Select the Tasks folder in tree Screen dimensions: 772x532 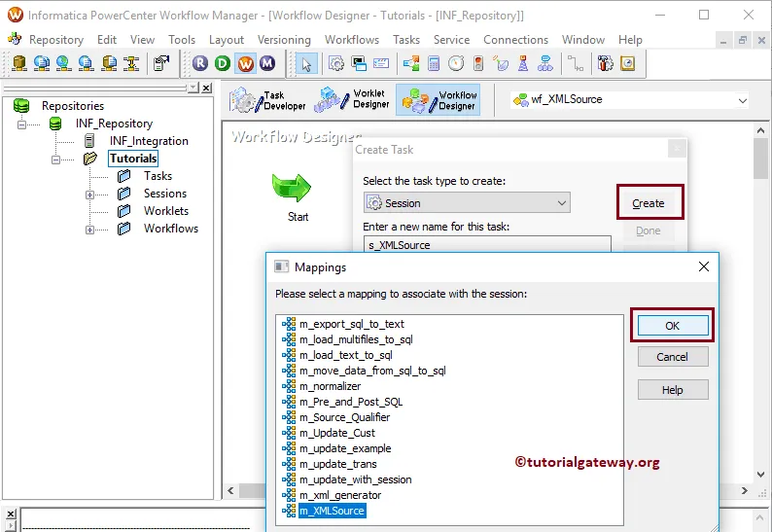[158, 176]
